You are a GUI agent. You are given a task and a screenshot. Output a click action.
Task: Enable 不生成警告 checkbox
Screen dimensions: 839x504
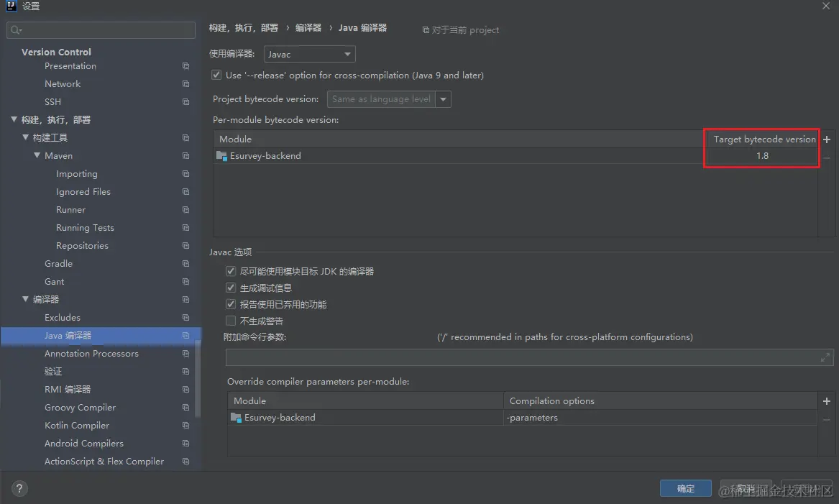231,321
